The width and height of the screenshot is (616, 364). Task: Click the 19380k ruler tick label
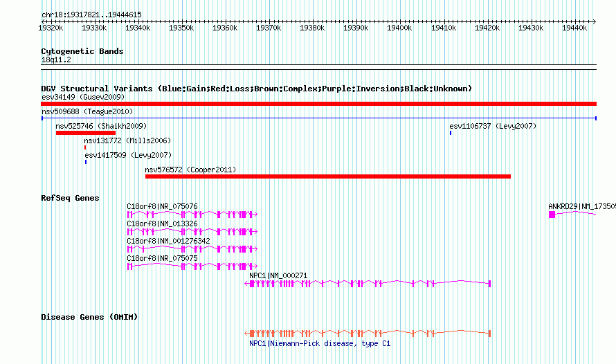coord(312,28)
